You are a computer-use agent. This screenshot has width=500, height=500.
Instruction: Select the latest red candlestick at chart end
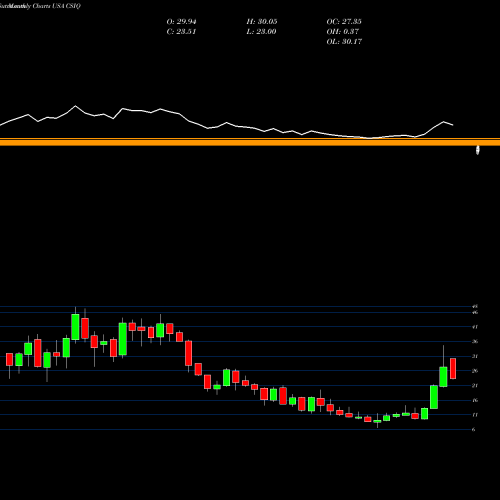tap(453, 369)
